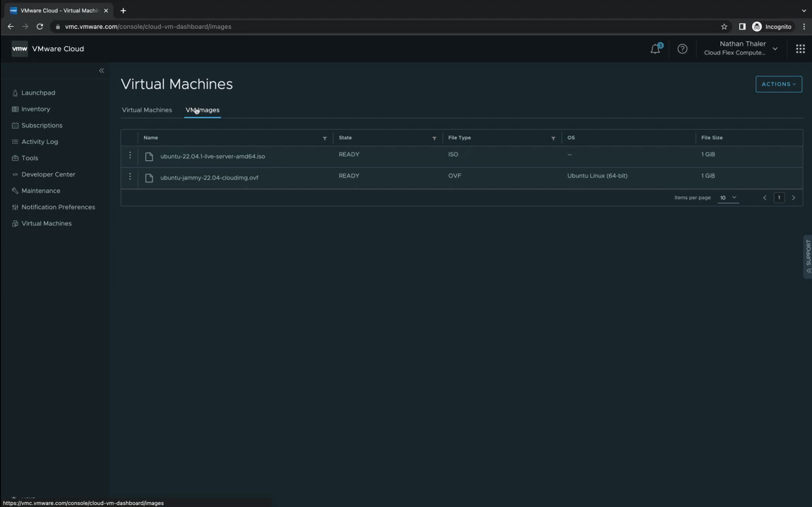The image size is (812, 507).
Task: Open the SUPPORT side panel
Action: (x=808, y=257)
